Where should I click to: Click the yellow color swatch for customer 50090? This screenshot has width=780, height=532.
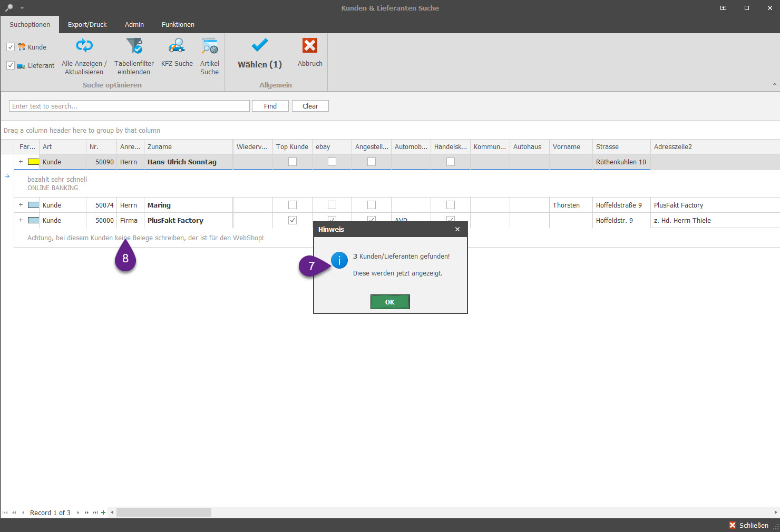coord(33,162)
